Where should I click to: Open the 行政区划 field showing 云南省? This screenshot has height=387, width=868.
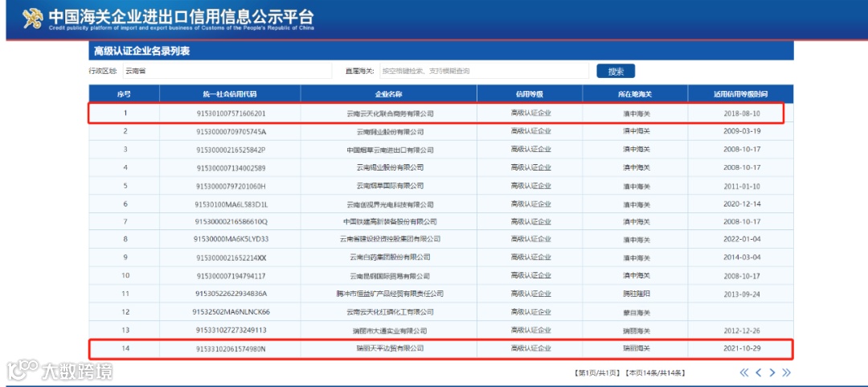227,71
